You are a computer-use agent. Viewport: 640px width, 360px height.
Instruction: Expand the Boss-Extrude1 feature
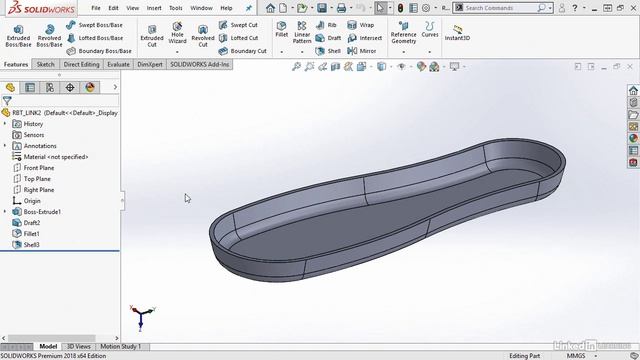pos(5,211)
